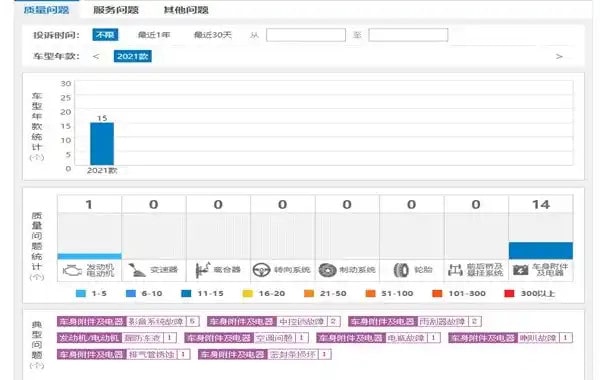The width and height of the screenshot is (600, 380).
Task: Select the 前后桥及悬挂系统 suspension icon
Action: pyautogui.click(x=455, y=270)
